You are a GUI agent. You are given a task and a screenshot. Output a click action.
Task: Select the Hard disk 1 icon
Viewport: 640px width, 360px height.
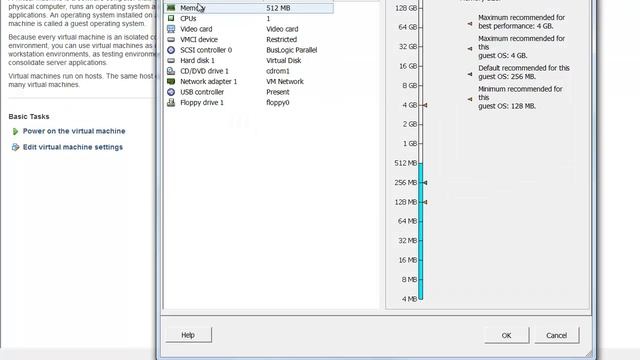171,60
